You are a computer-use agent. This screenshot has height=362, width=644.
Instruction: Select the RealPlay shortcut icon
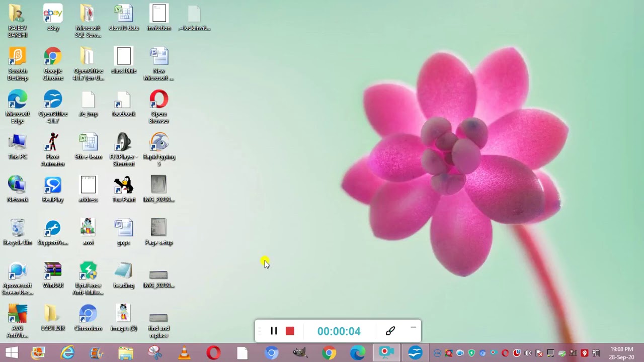point(53,189)
